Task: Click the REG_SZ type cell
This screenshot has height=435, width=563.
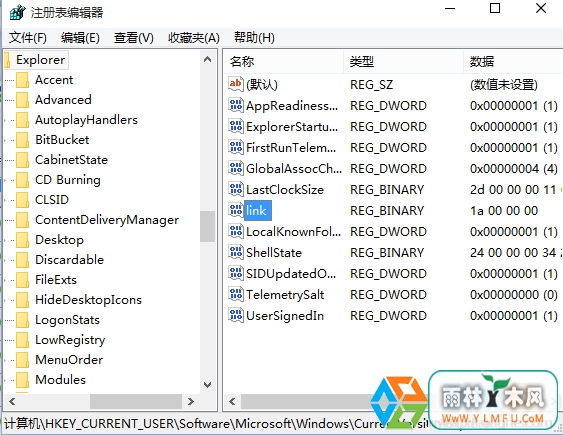Action: [x=372, y=84]
